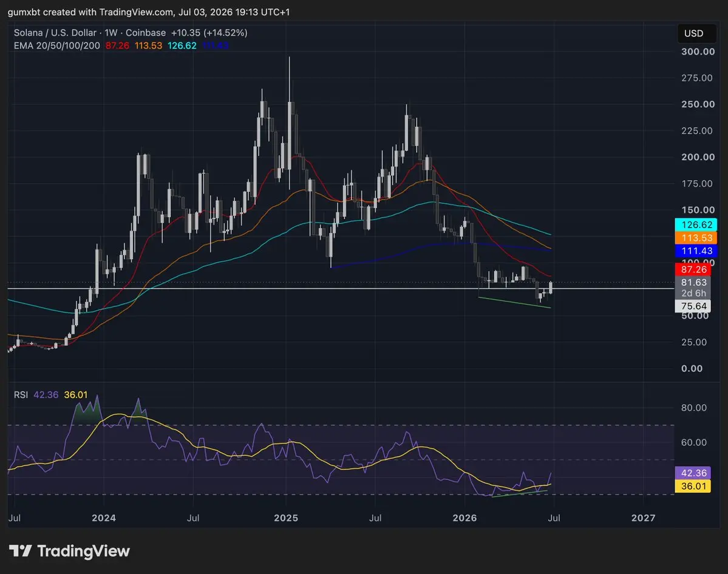
Task: Click the purple 42.36 RSI axis tag
Action: click(693, 473)
